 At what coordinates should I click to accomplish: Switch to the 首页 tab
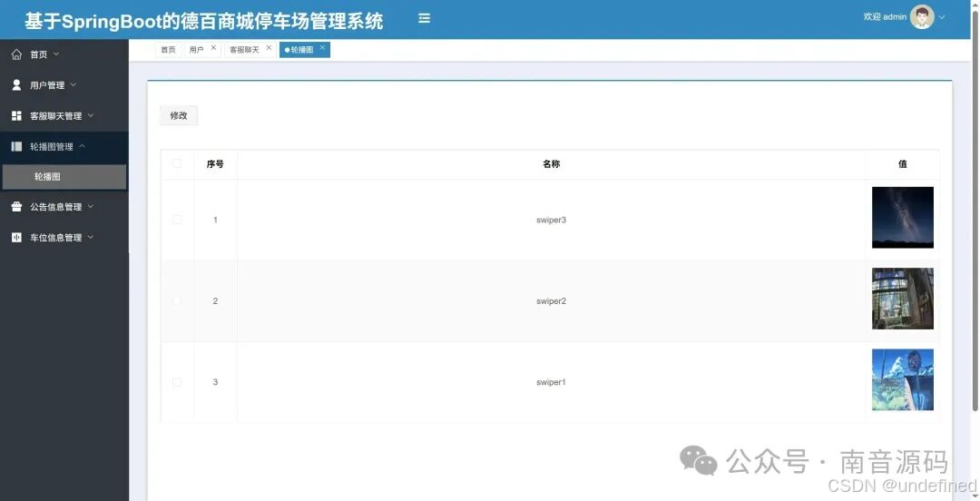[168, 49]
